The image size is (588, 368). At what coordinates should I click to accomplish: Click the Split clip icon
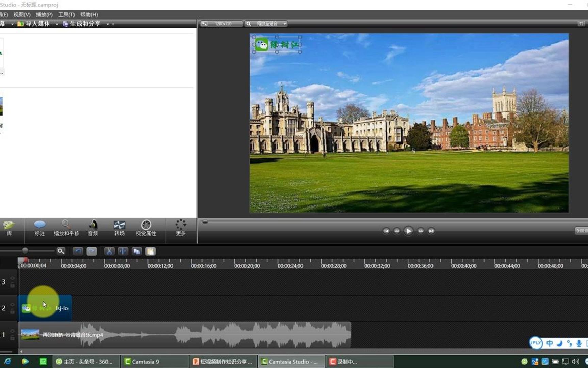pyautogui.click(x=123, y=251)
